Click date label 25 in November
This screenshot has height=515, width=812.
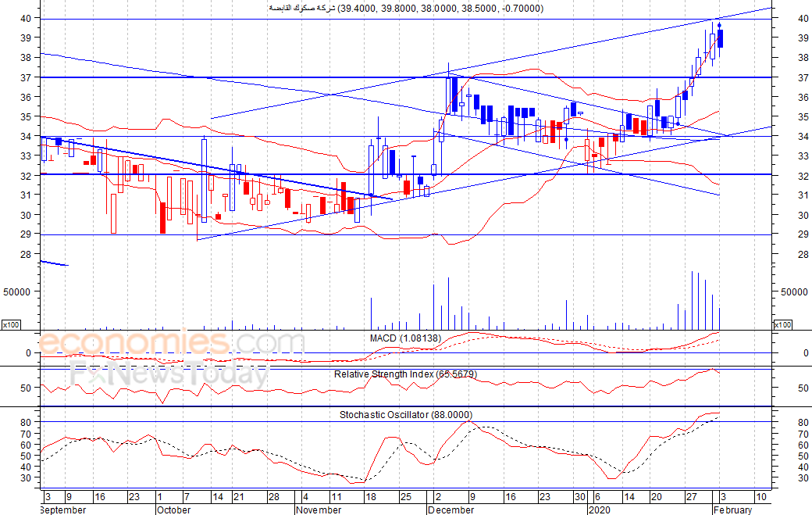pyautogui.click(x=405, y=497)
